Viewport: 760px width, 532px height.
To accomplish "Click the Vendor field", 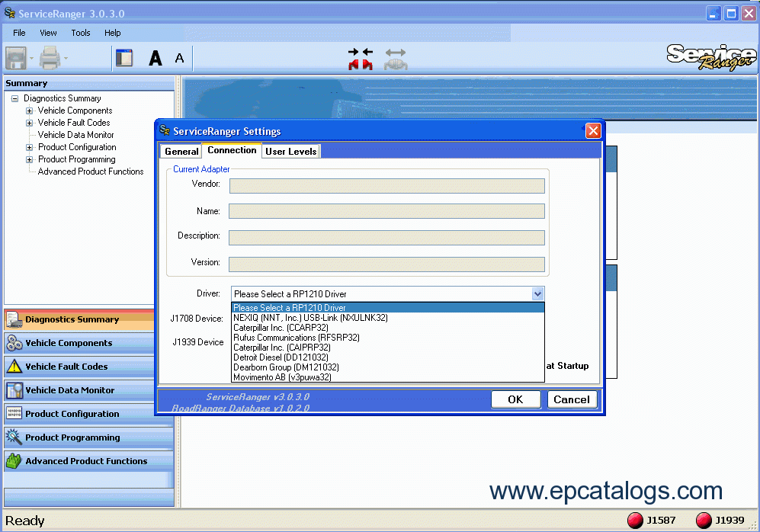I will click(x=386, y=186).
